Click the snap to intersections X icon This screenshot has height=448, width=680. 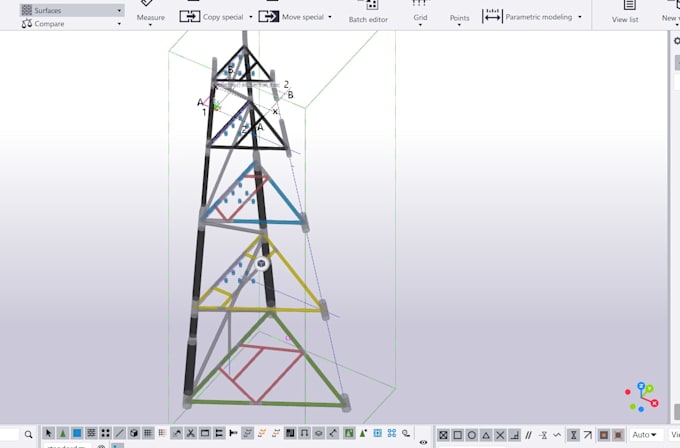[500, 435]
